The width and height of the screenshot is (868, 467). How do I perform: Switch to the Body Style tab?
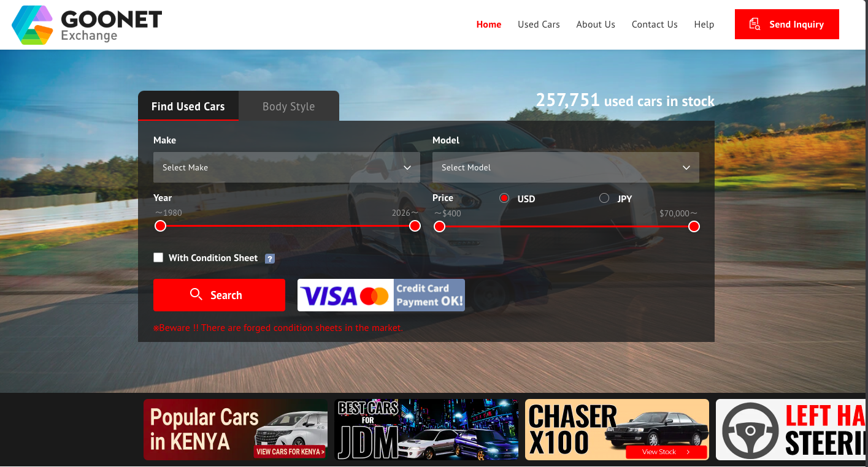pos(288,107)
